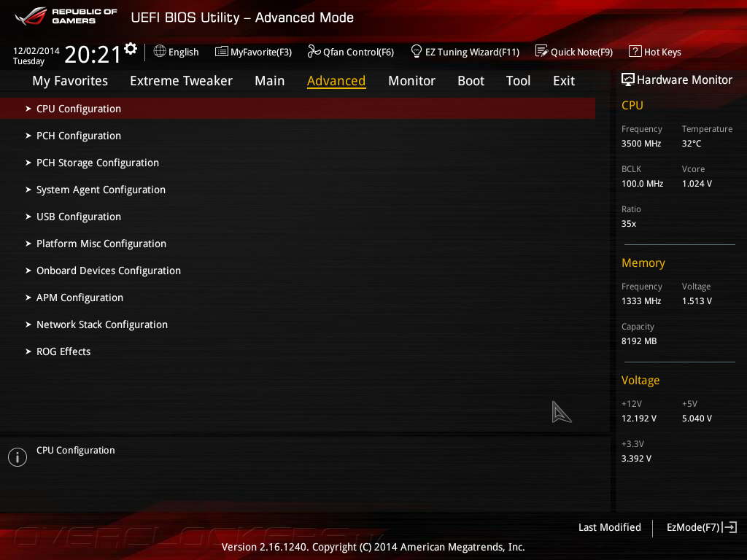Click the Capacity 8192 MB value
This screenshot has height=560, width=747.
coord(639,341)
